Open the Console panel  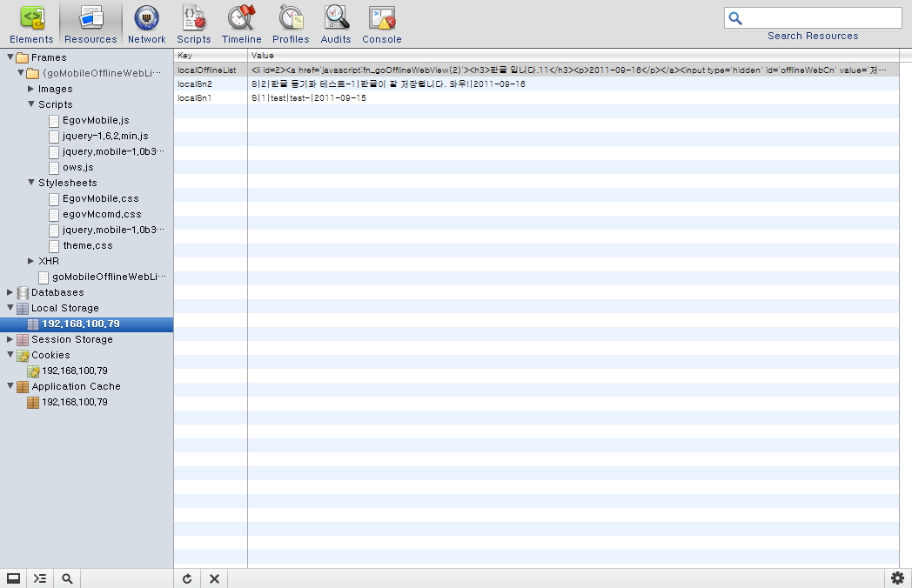click(382, 24)
